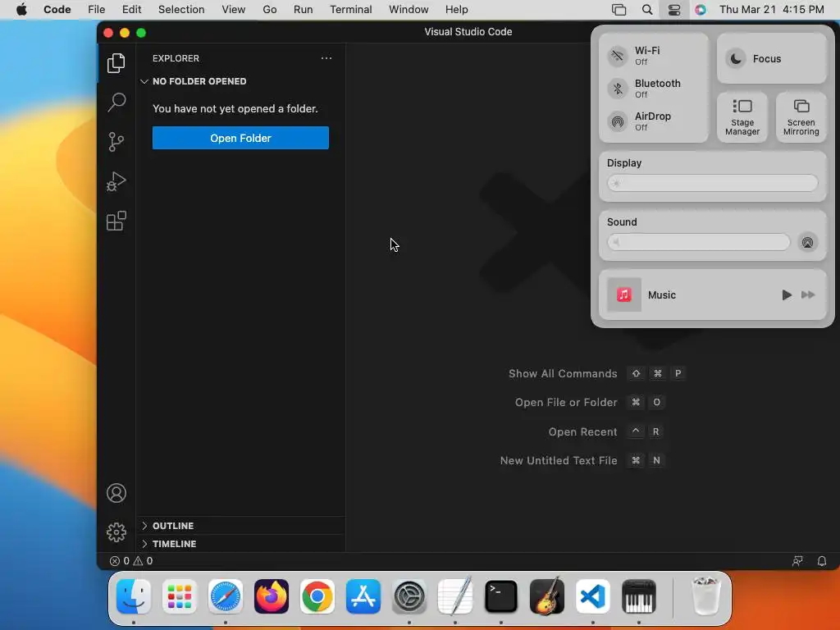Open TextEdit from the Dock
This screenshot has height=630, width=840.
tap(455, 596)
